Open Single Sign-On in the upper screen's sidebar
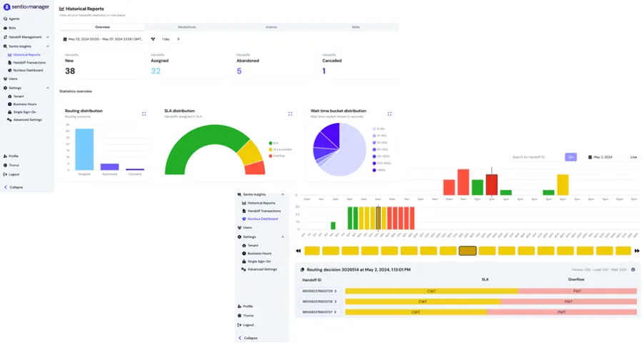 pos(21,112)
